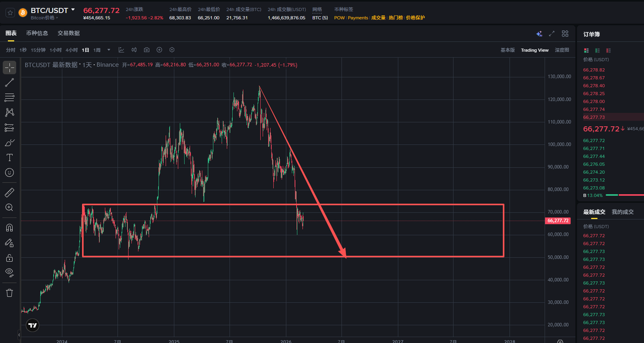Toggle lock all drawings padlock
This screenshot has width=644, height=343.
tap(9, 258)
